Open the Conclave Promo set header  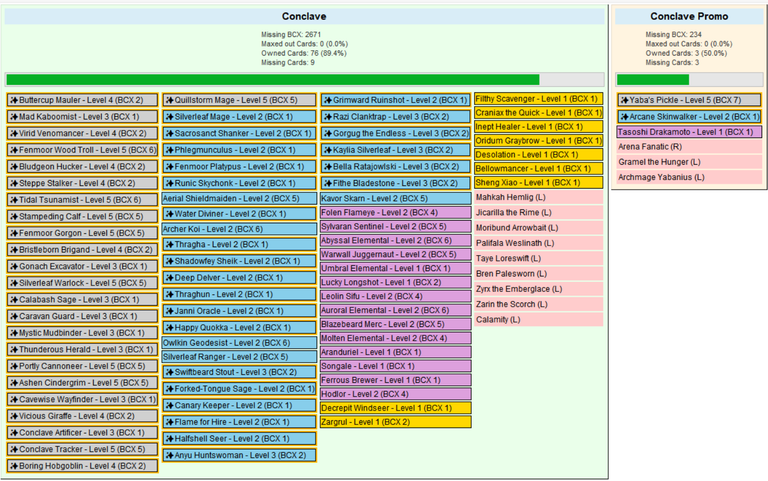[x=689, y=16]
